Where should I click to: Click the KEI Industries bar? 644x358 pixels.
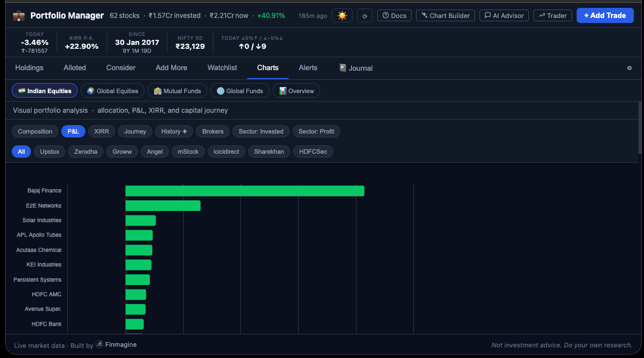tap(139, 265)
